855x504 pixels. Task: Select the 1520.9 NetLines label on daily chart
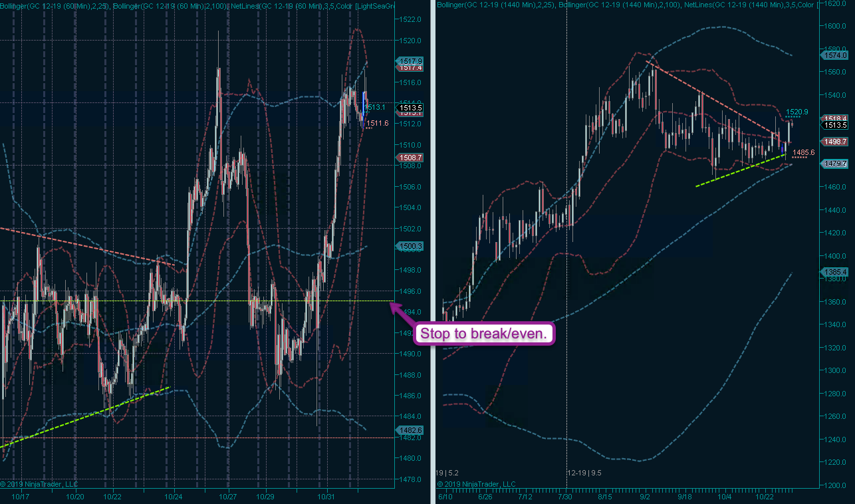coord(797,112)
